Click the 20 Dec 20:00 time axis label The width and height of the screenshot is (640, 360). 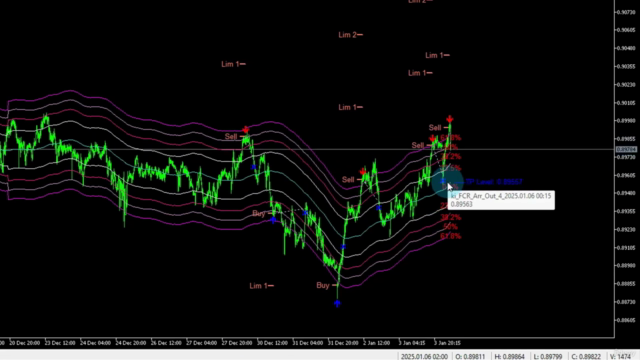25,343
